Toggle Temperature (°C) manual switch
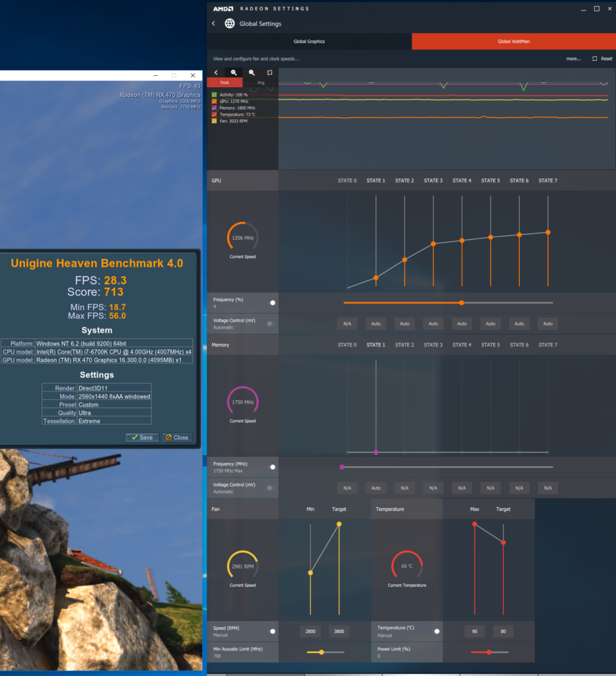This screenshot has width=616, height=676. [x=435, y=631]
